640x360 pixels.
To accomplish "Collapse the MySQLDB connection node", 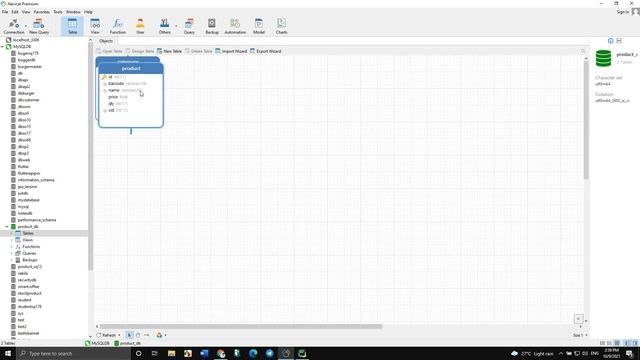I will [2, 47].
